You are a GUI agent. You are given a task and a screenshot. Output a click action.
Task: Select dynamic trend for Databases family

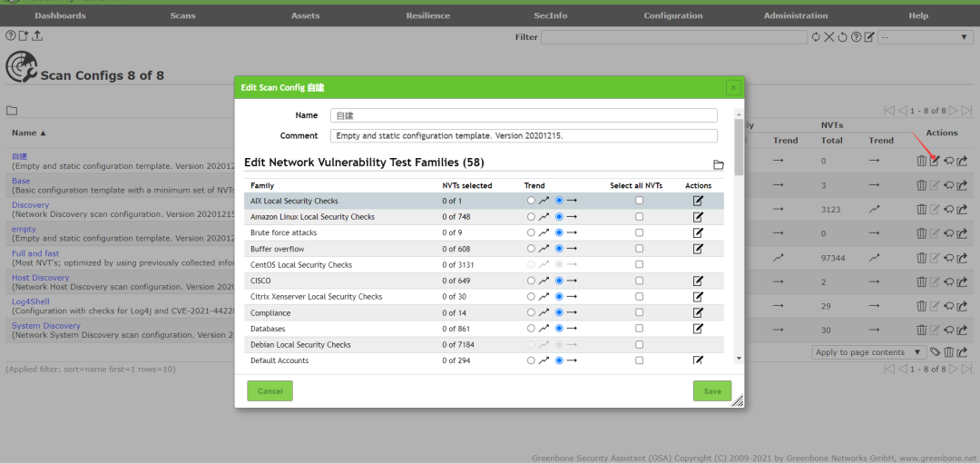click(531, 329)
